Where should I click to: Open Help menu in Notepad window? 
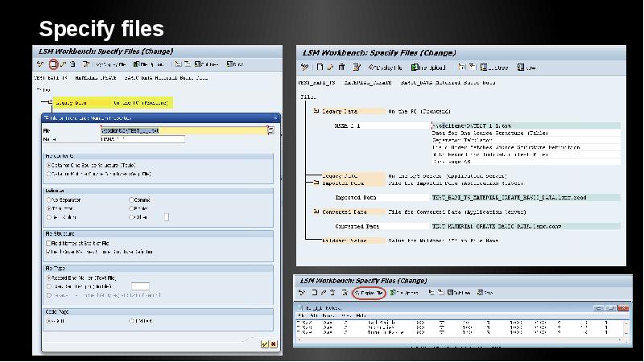[361, 315]
